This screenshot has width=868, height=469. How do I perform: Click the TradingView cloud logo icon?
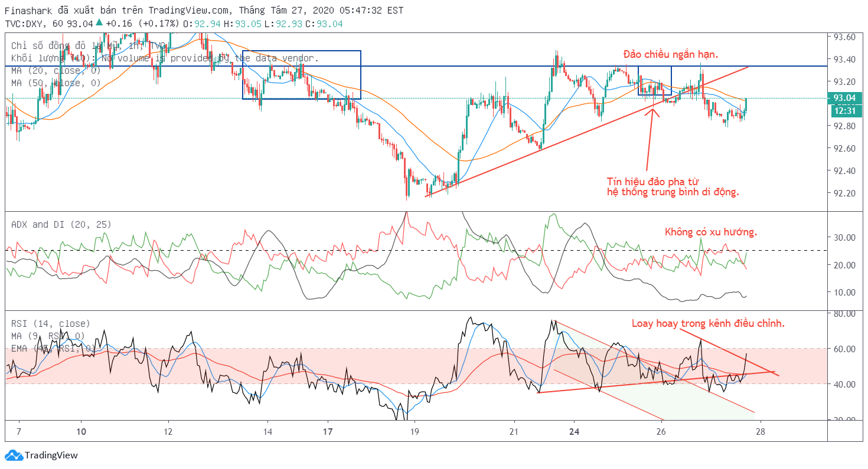click(14, 455)
